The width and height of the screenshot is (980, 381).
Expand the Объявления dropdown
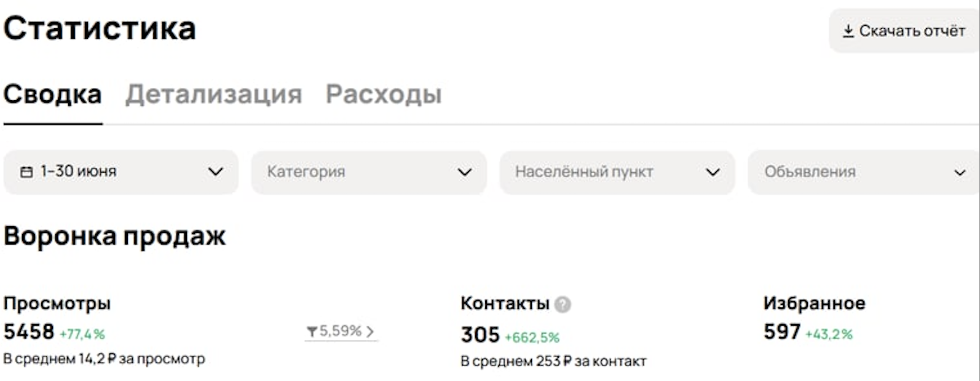pos(863,172)
